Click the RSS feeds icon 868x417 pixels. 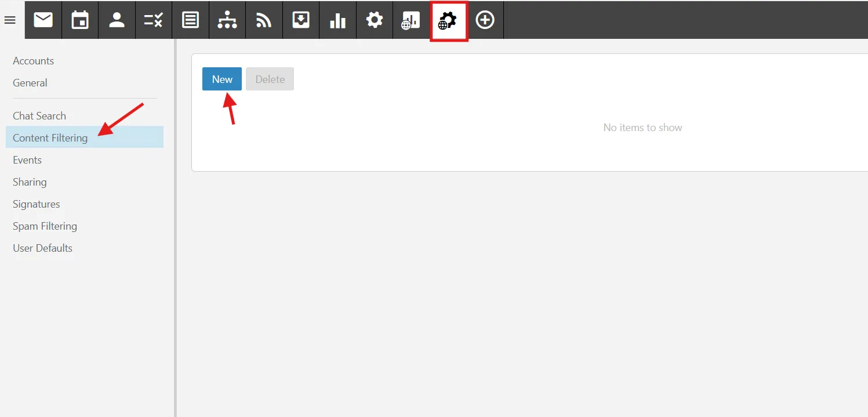(x=264, y=20)
